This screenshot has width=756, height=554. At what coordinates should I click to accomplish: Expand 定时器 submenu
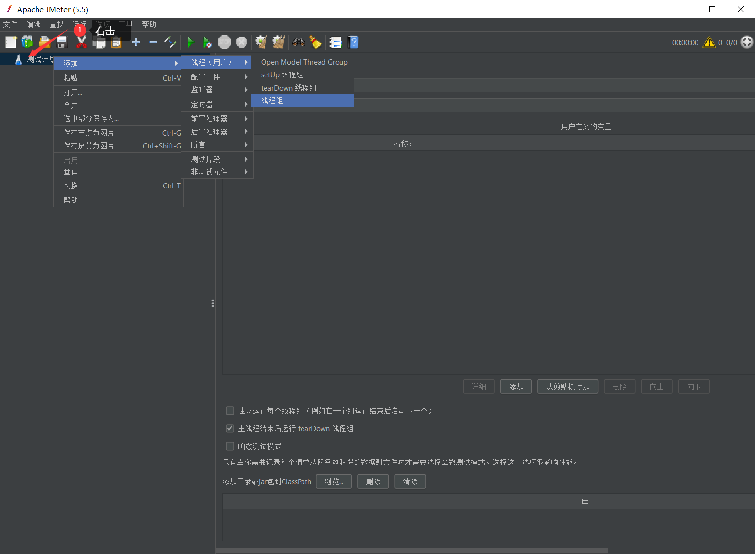(217, 104)
